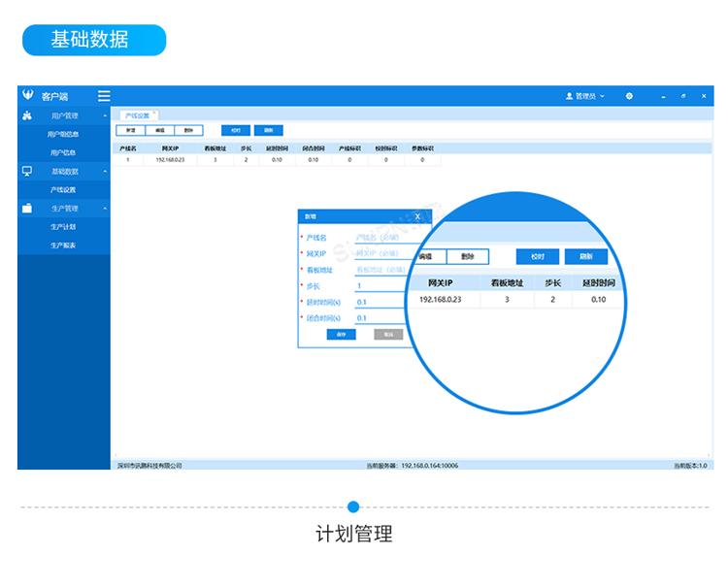Close the 新增 dialog with X icon
Screen dimensions: 728x588
click(x=417, y=216)
